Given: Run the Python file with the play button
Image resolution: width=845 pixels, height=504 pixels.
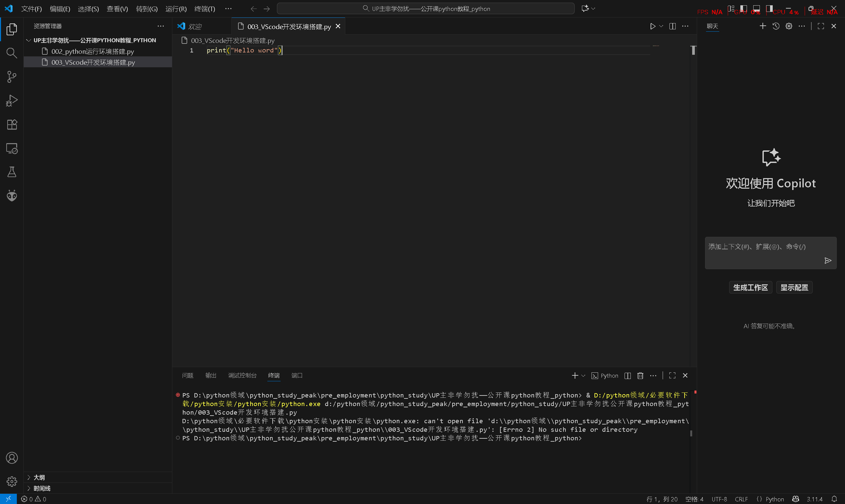Looking at the screenshot, I should pos(652,26).
